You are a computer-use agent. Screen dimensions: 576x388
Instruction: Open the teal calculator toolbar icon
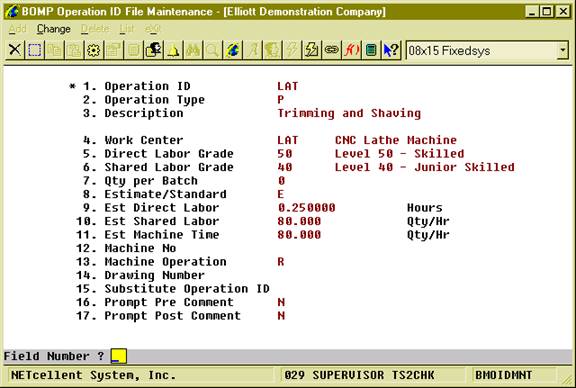point(371,50)
